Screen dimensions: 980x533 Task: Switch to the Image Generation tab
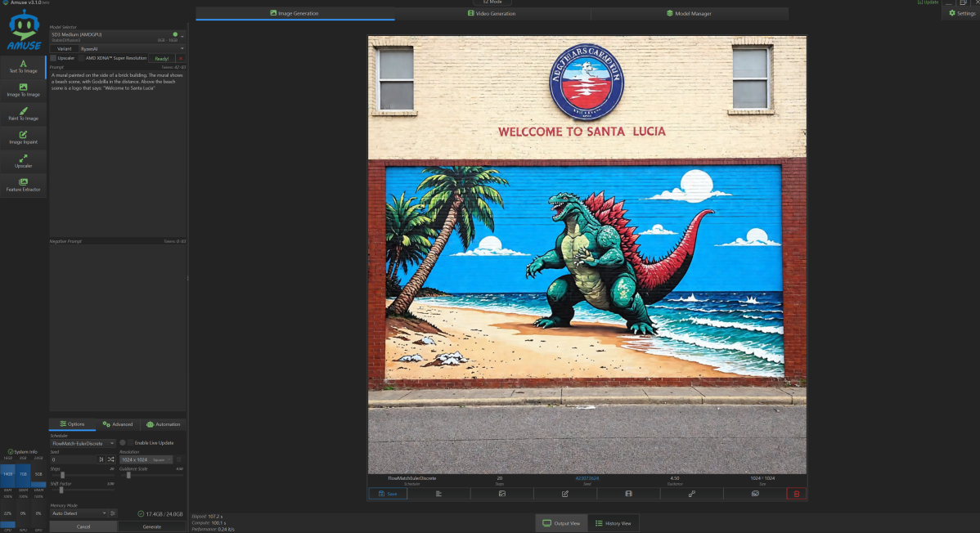294,13
